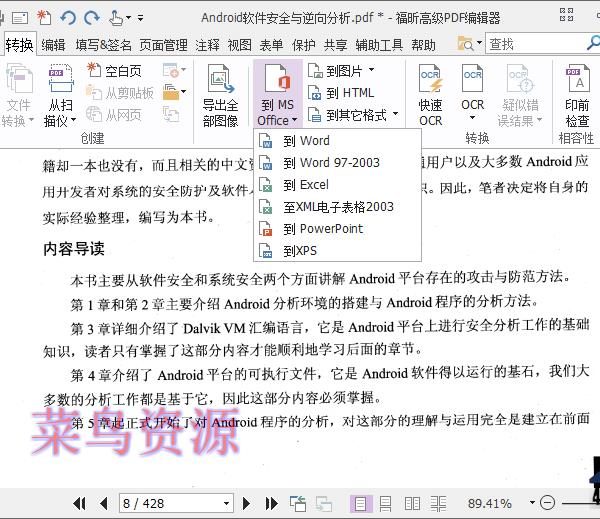Expand the 到图片 dropdown
The height and width of the screenshot is (519, 600).
click(x=371, y=71)
